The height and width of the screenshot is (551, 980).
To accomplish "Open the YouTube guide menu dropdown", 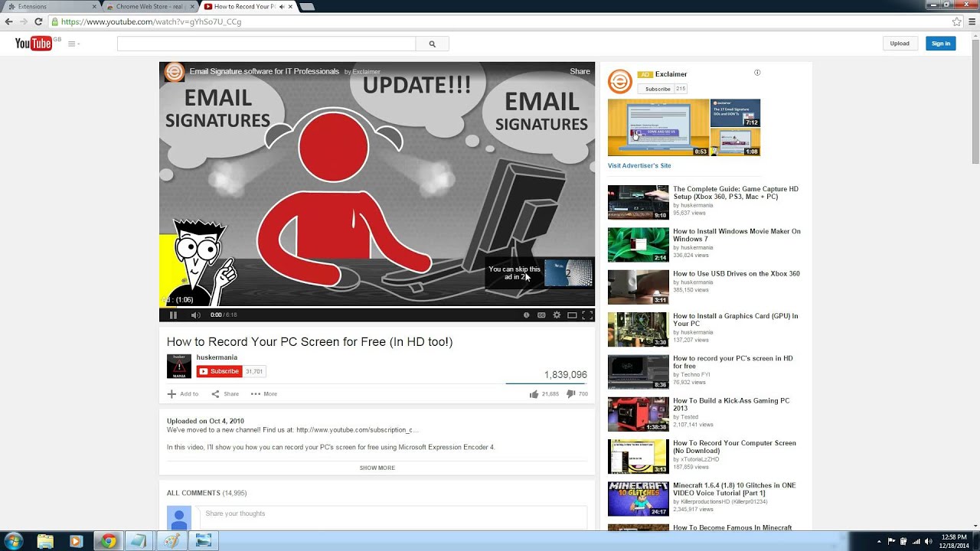I will [x=73, y=44].
